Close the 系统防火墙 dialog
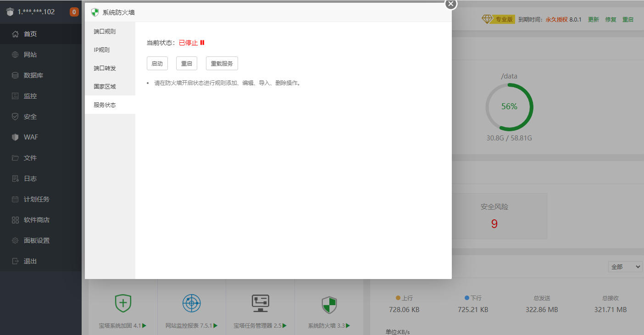 pyautogui.click(x=451, y=4)
